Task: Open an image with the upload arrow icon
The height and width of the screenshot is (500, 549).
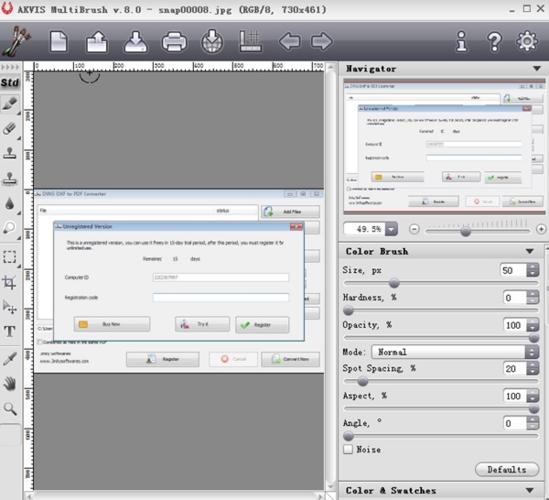Action: [97, 42]
